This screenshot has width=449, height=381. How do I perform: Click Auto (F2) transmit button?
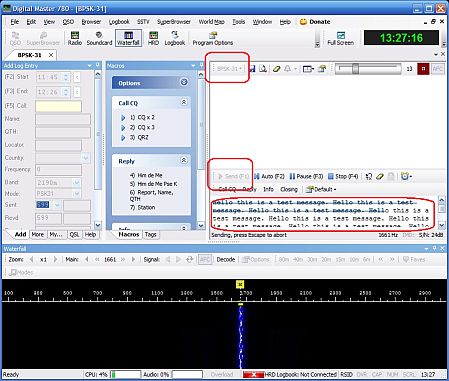click(x=270, y=176)
